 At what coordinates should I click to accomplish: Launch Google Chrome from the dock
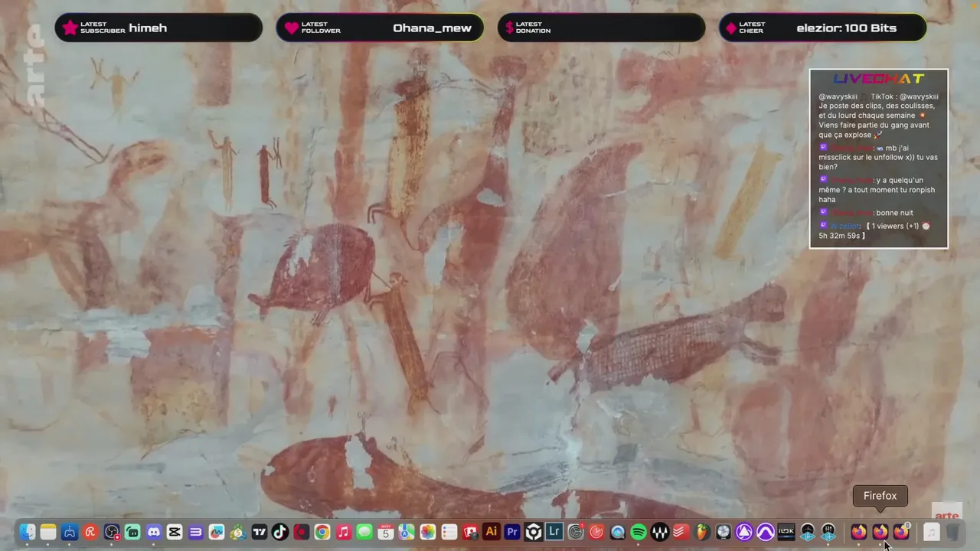322,532
